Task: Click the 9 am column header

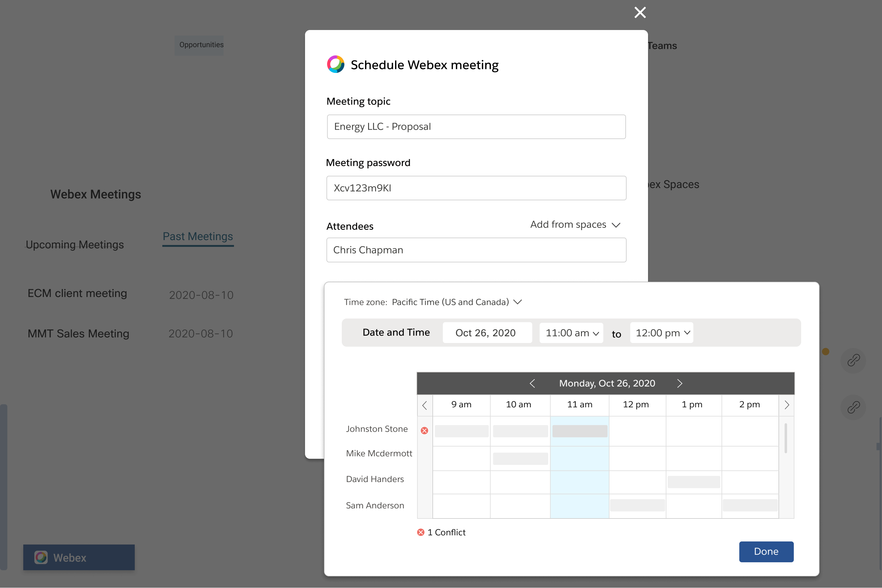Action: (x=461, y=404)
